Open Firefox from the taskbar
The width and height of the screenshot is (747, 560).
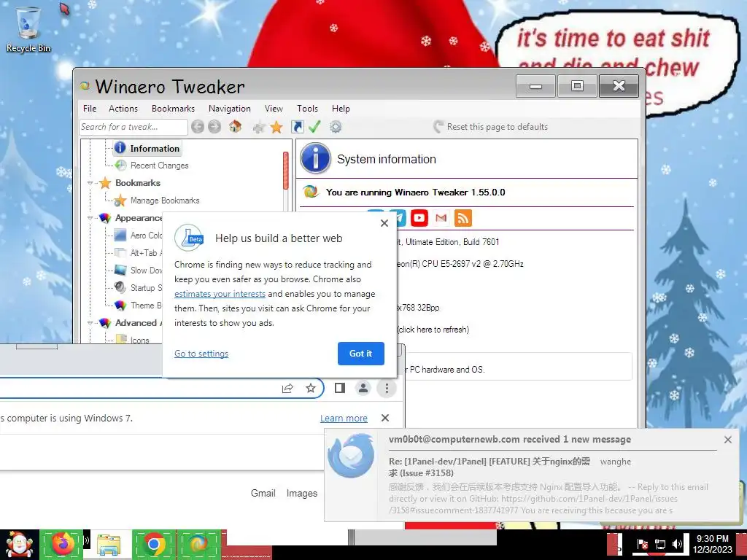click(x=62, y=544)
